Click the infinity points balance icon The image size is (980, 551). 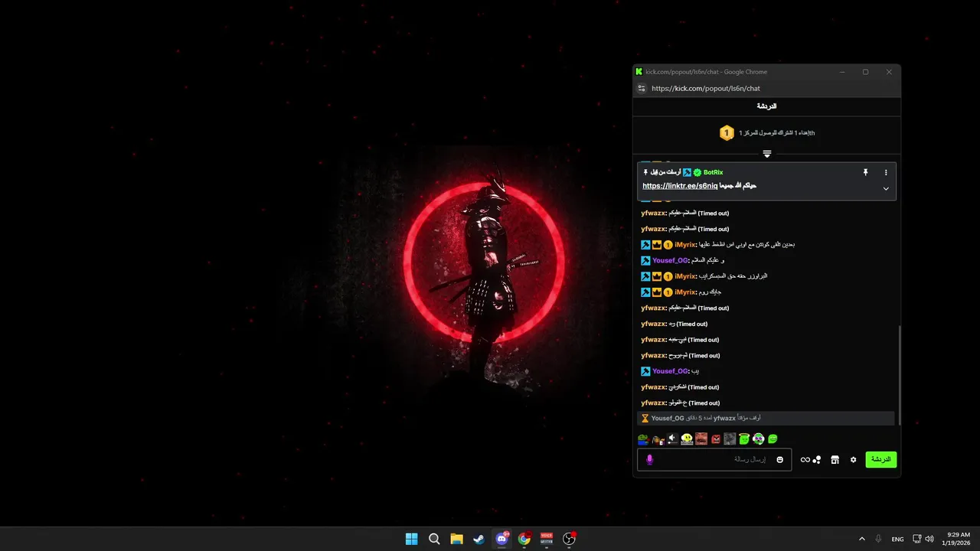805,460
